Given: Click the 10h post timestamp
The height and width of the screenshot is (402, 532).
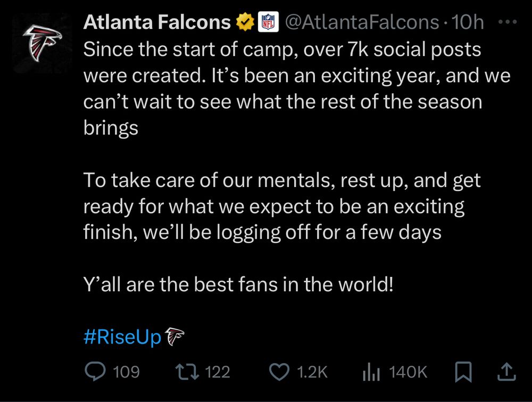Looking at the screenshot, I should 467,22.
